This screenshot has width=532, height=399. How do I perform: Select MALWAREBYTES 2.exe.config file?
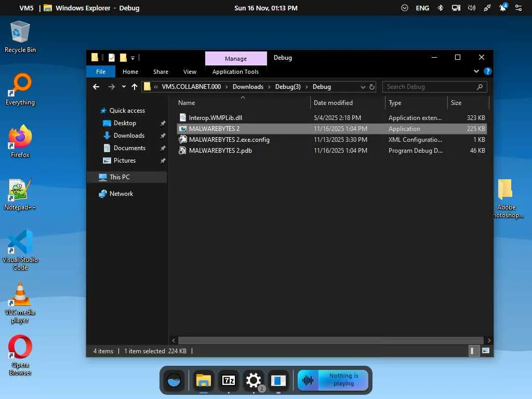point(332,139)
